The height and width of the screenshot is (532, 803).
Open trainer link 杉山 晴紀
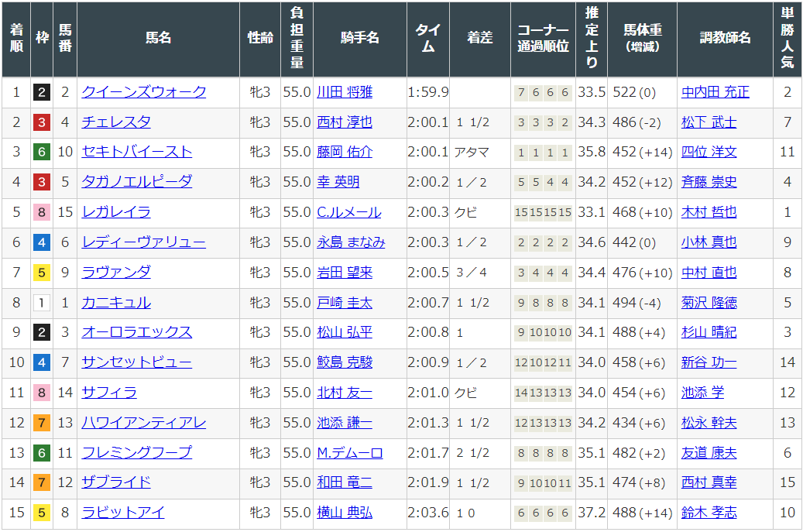(x=709, y=332)
